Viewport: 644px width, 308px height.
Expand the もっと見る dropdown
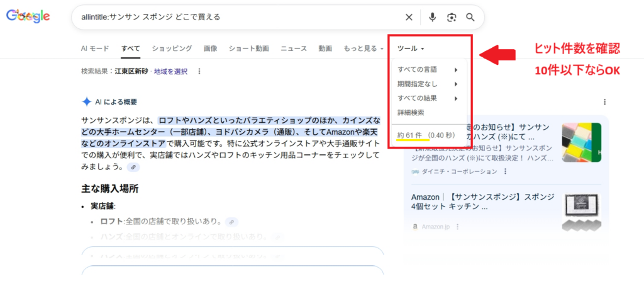pyautogui.click(x=364, y=48)
